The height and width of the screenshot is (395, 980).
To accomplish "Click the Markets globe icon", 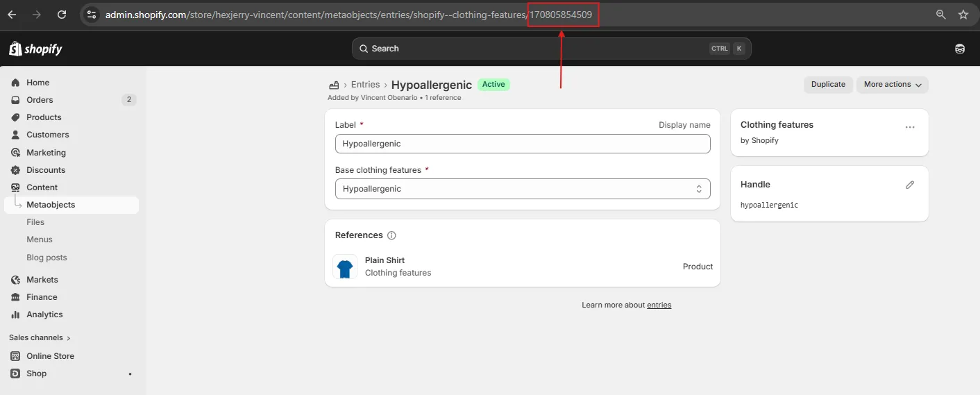I will pyautogui.click(x=15, y=280).
